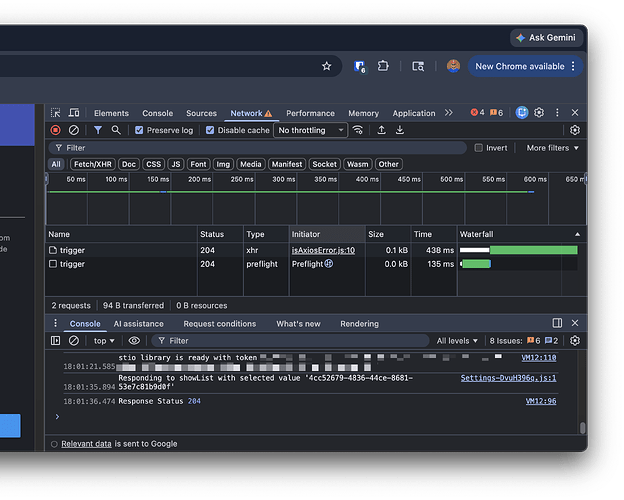Toggle the Preserve log checkbox

tap(139, 130)
